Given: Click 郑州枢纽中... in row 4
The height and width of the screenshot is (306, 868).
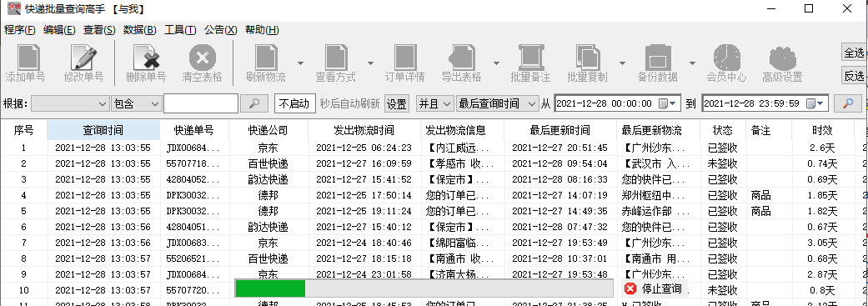Looking at the screenshot, I should (x=657, y=195).
